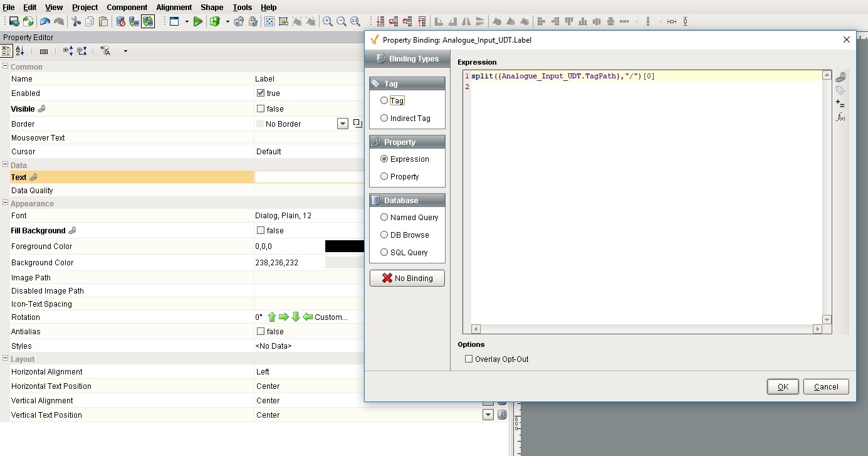Toggle the Fill Background checkbox
The image size is (868, 456).
point(261,230)
